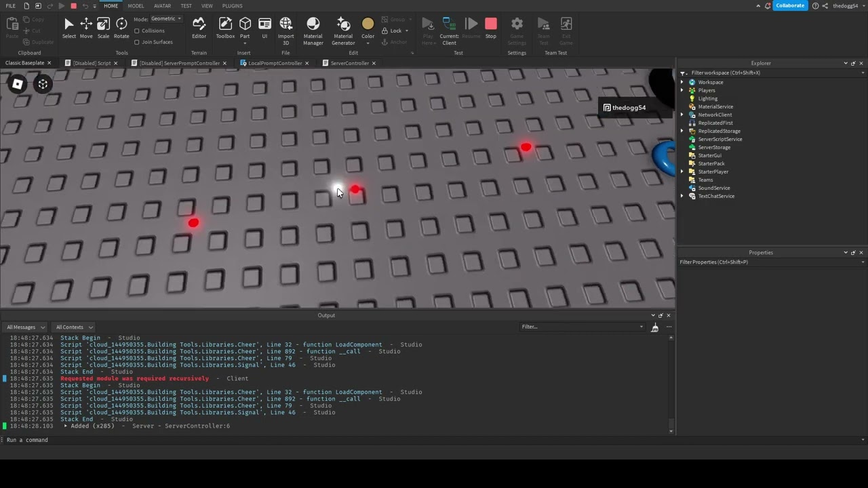Open the UI insert tool
This screenshot has width=868, height=488.
264,28
